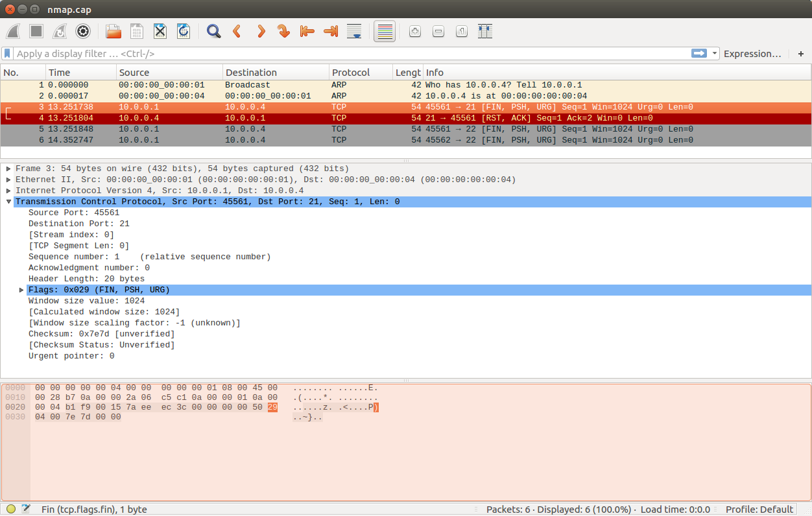Image resolution: width=812 pixels, height=516 pixels.
Task: Toggle auto-scroll during live capture
Action: (354, 31)
